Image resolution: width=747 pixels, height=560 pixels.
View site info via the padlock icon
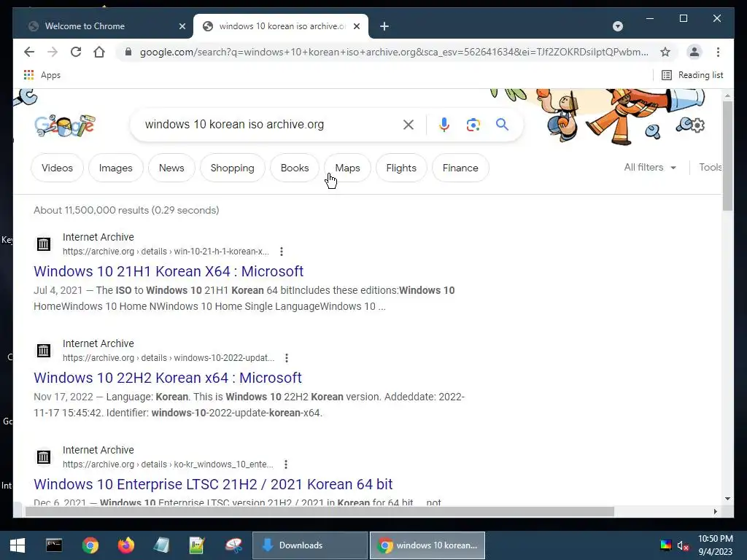[x=128, y=52]
